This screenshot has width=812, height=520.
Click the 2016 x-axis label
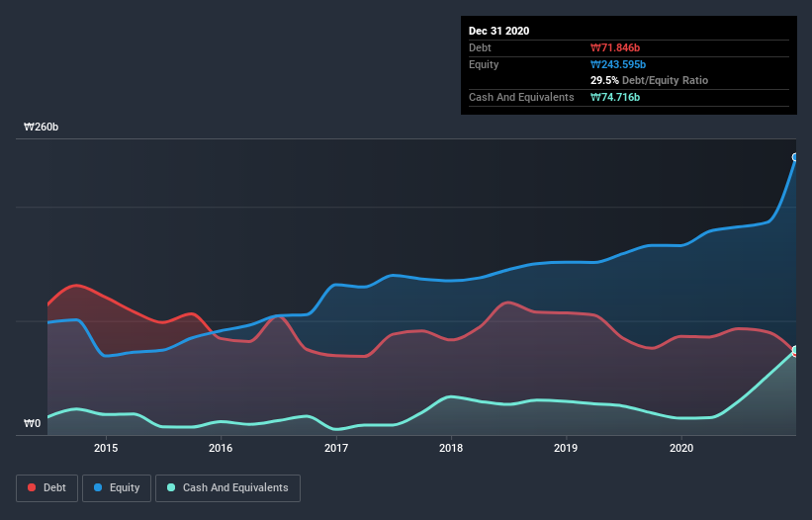(x=221, y=448)
